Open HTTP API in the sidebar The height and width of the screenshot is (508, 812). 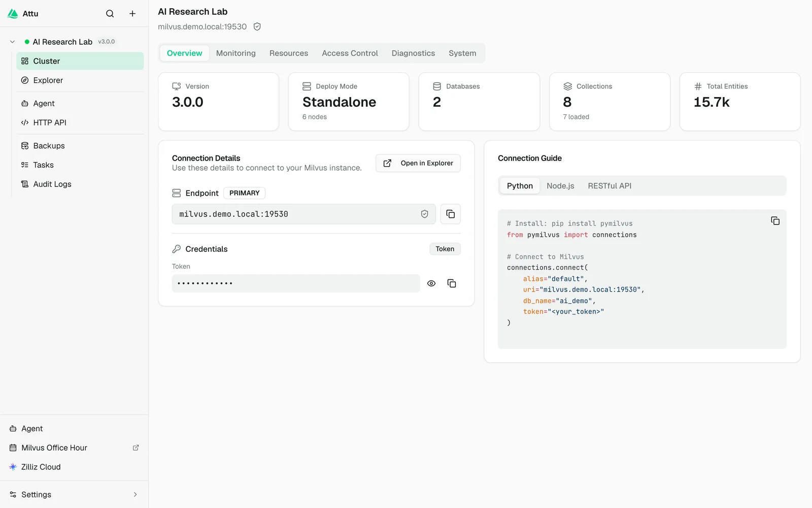click(80, 122)
